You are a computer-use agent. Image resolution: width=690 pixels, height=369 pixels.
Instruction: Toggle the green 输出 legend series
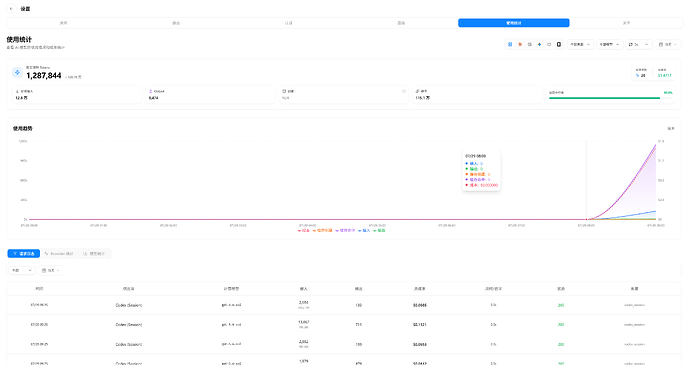pyautogui.click(x=379, y=230)
